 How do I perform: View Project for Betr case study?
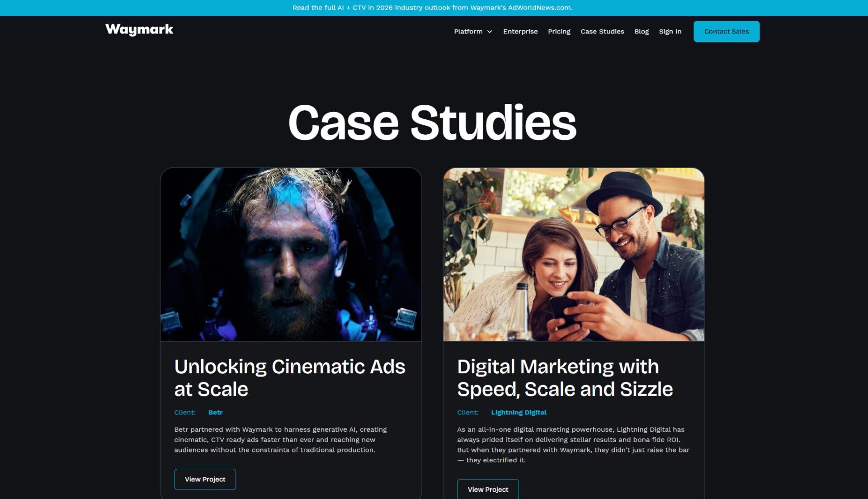click(x=205, y=479)
